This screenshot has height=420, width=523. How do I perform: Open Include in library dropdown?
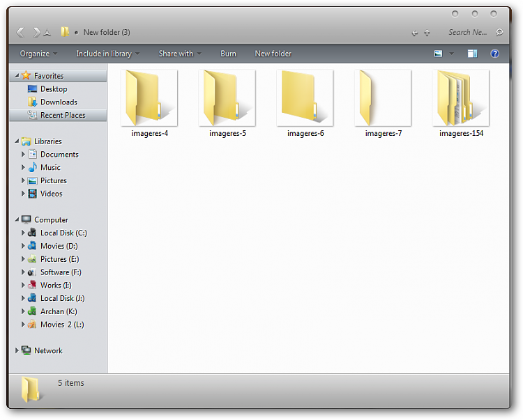coord(107,54)
